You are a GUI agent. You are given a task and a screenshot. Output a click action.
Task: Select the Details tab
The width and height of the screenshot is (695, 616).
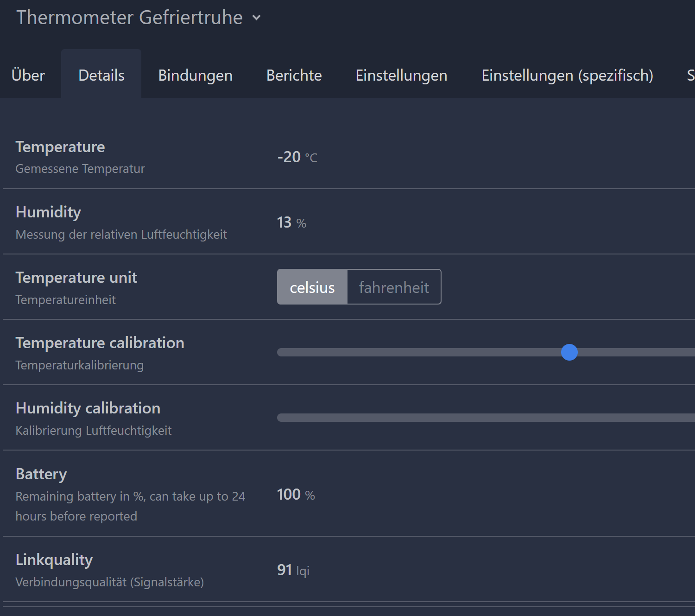[101, 75]
